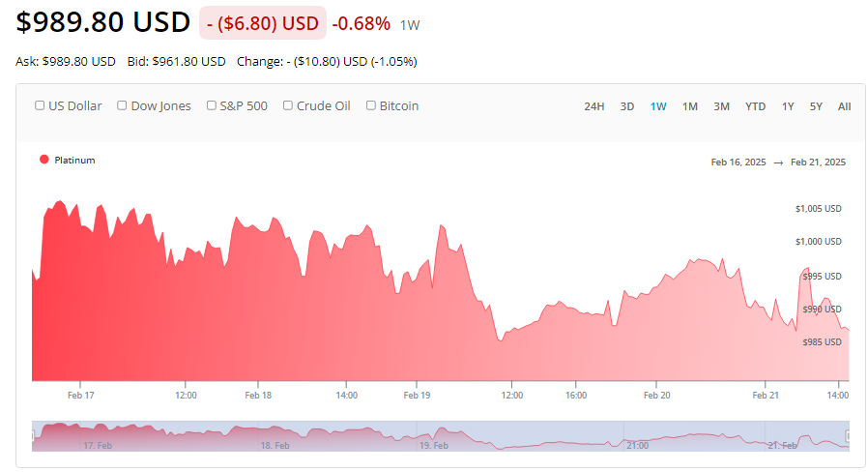Viewport: 868px width, 472px height.
Task: Toggle the S&P 500 checkbox
Action: [212, 106]
